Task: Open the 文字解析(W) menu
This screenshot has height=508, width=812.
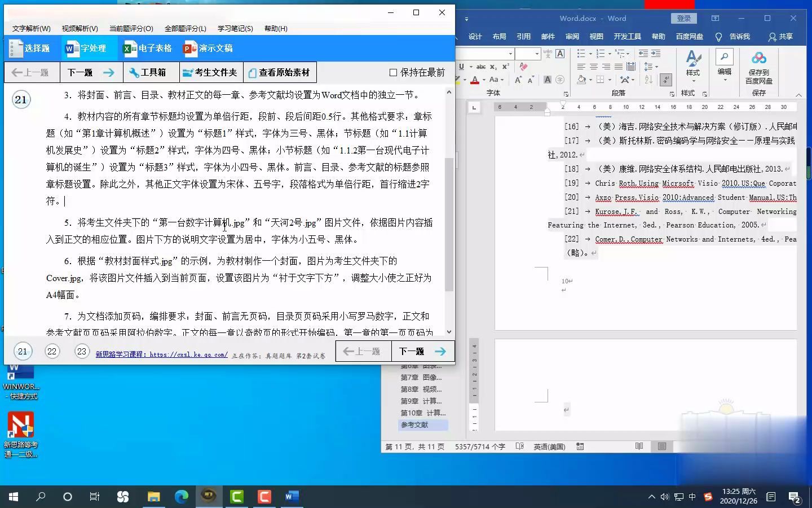Action: click(x=32, y=28)
